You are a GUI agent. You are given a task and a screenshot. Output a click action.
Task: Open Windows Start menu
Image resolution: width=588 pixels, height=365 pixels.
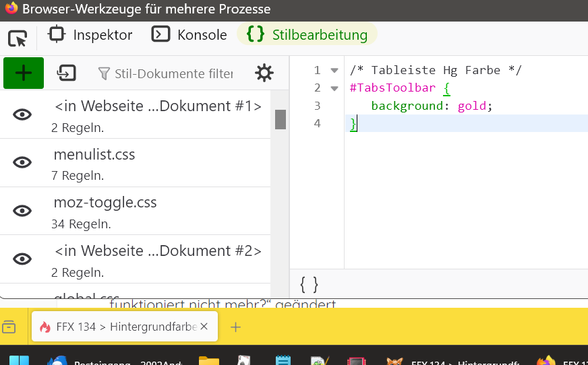(x=20, y=360)
